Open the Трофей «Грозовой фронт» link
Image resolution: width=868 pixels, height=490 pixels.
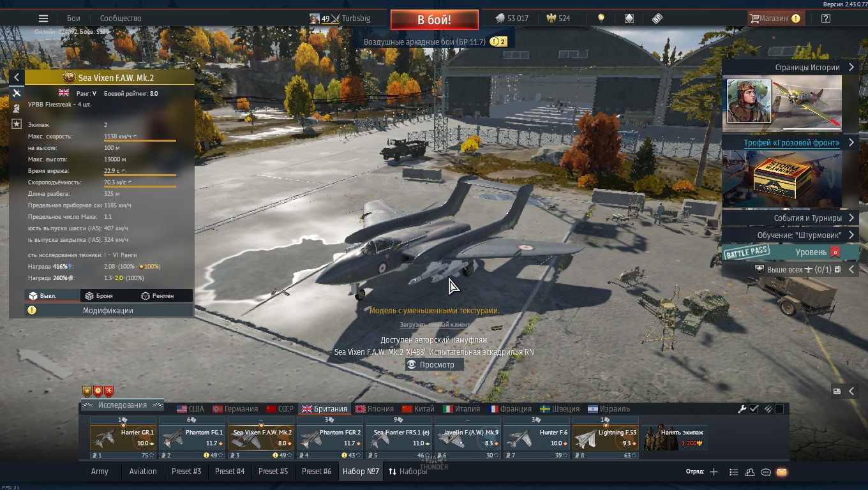click(791, 142)
